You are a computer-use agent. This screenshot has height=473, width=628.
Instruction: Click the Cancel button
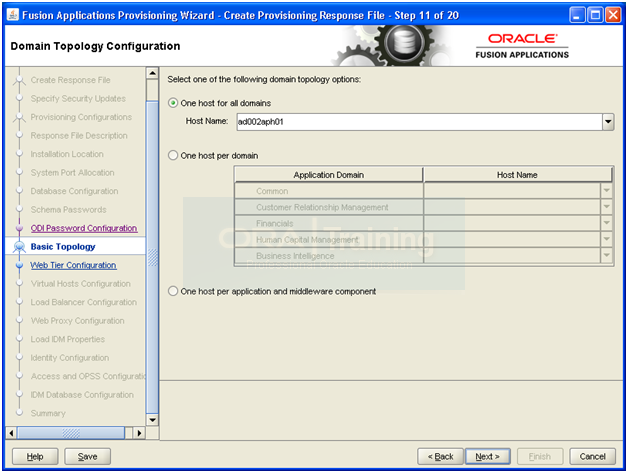click(592, 456)
